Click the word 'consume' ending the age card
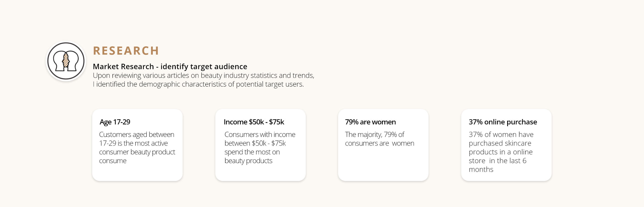This screenshot has height=207, width=644. [x=113, y=161]
